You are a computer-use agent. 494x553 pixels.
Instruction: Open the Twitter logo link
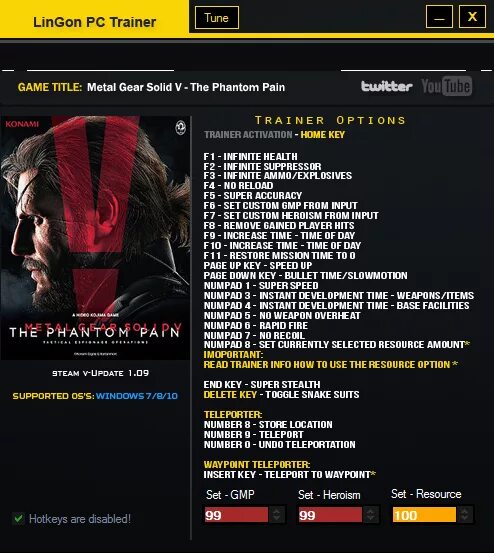click(x=386, y=86)
